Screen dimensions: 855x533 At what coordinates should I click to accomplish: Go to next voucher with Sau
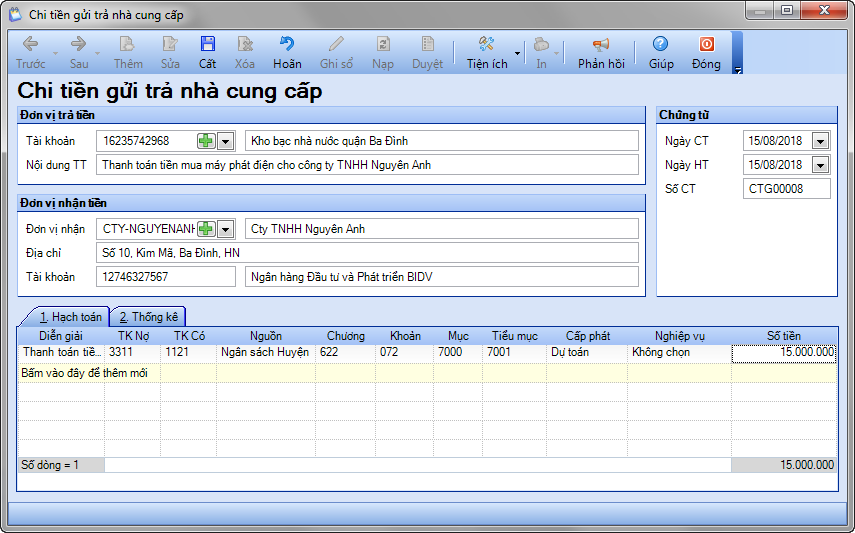[79, 52]
